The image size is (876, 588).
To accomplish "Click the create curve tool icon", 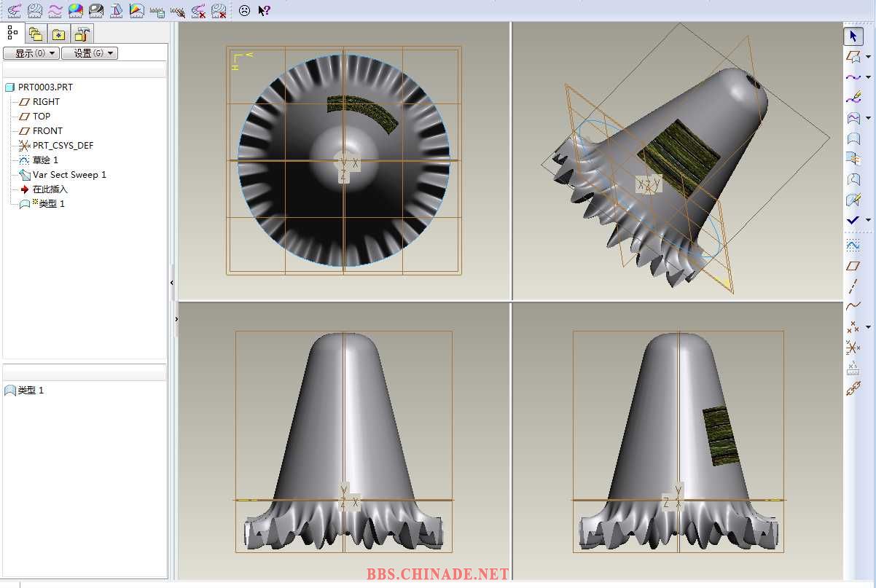I will coord(852,77).
